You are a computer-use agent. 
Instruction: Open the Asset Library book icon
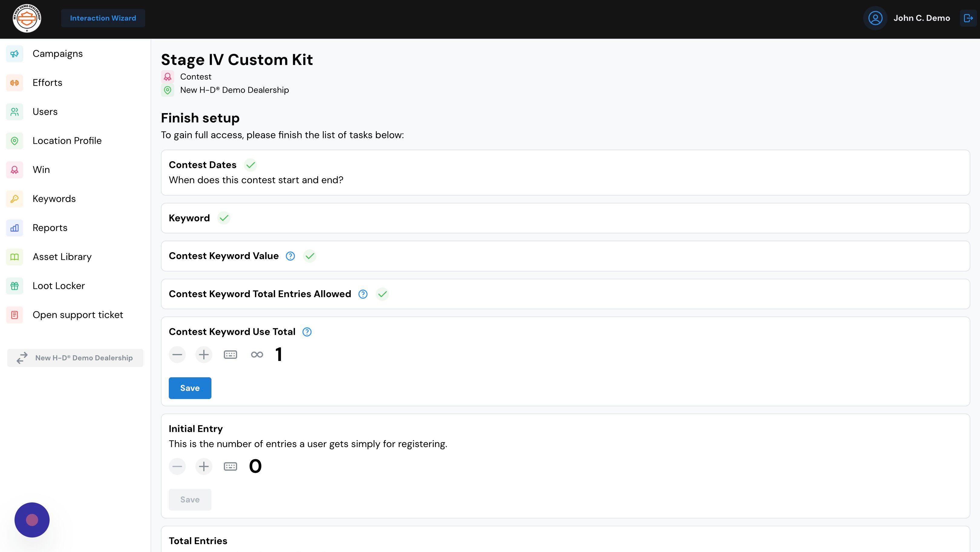(15, 257)
